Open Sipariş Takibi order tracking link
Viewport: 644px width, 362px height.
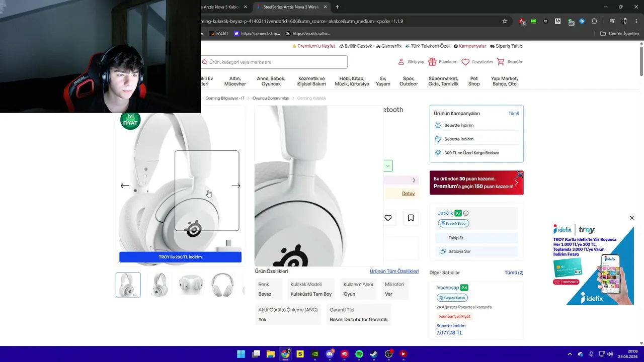(507, 46)
